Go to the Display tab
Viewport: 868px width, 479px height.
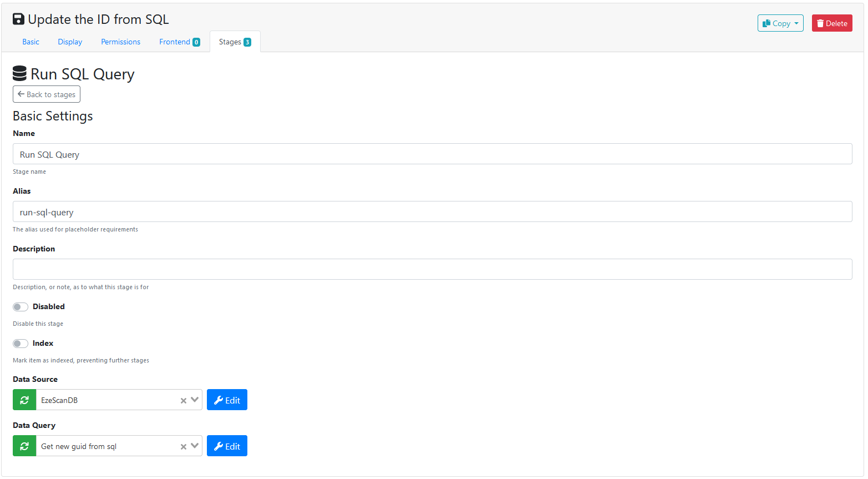pos(70,42)
